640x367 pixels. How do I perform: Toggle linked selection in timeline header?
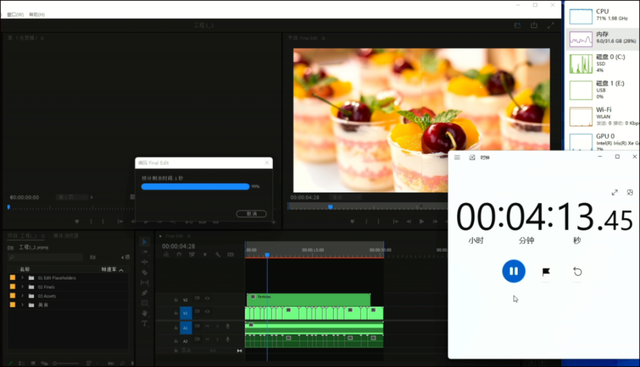click(192, 254)
